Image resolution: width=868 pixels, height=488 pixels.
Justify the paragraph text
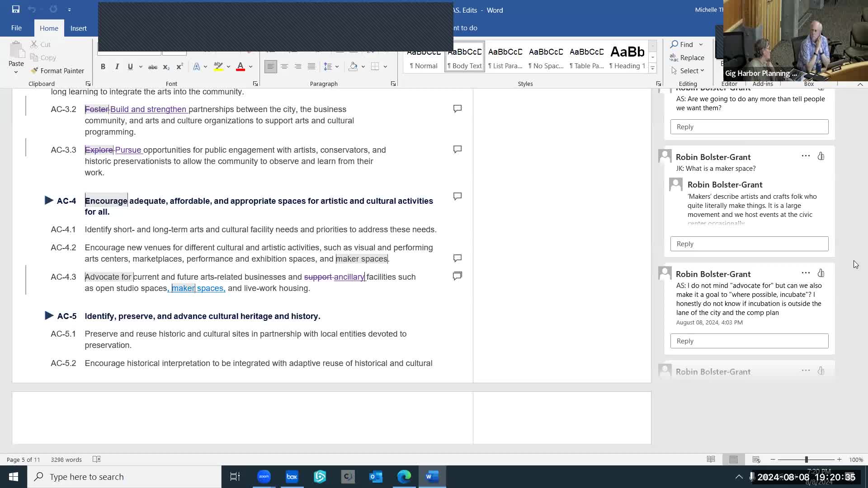(311, 66)
